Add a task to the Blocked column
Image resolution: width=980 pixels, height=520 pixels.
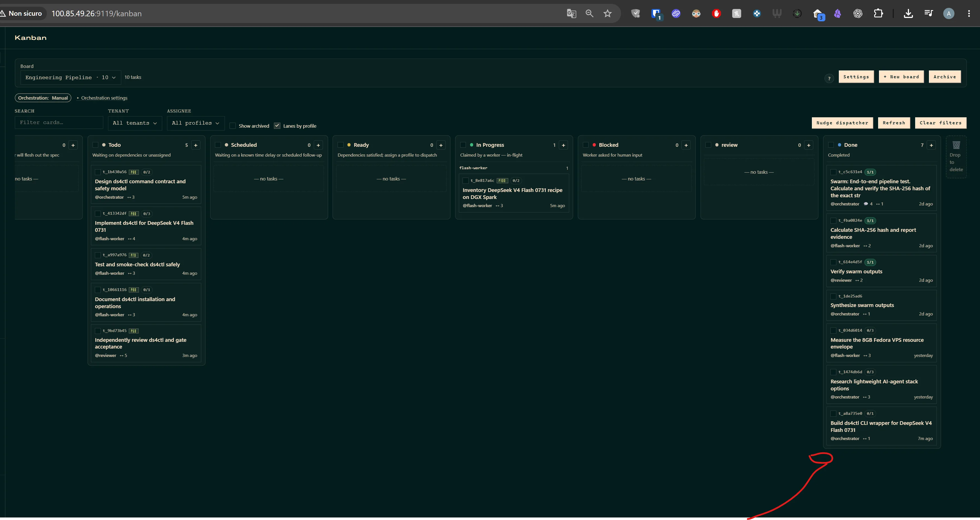[686, 145]
